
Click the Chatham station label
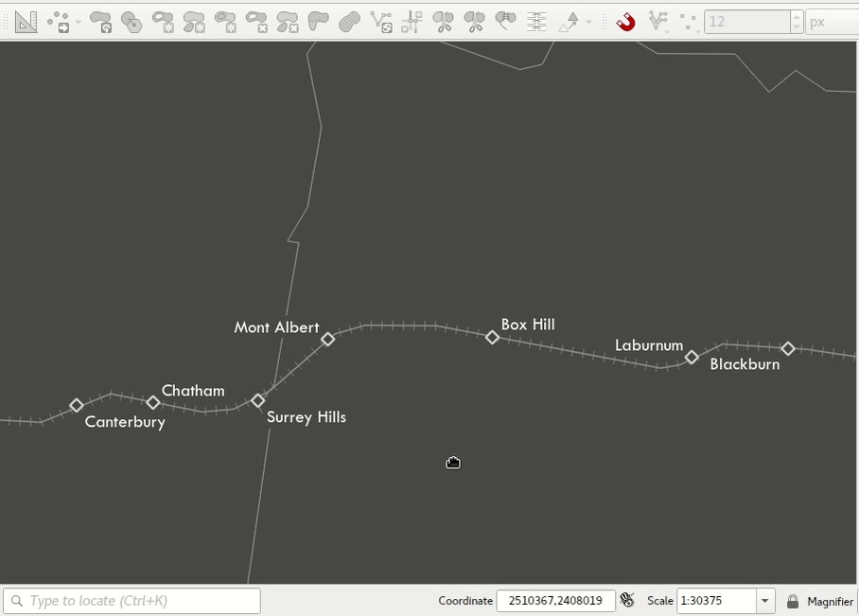point(193,391)
